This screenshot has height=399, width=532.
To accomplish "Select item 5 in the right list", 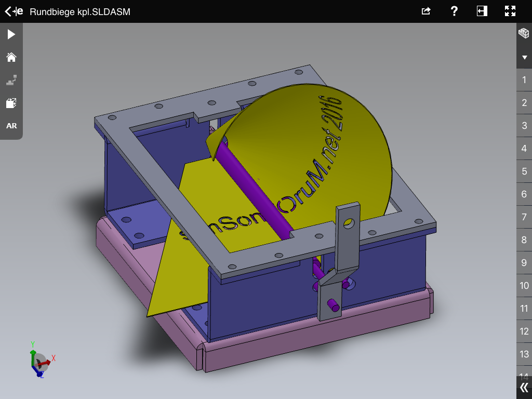I will click(524, 171).
